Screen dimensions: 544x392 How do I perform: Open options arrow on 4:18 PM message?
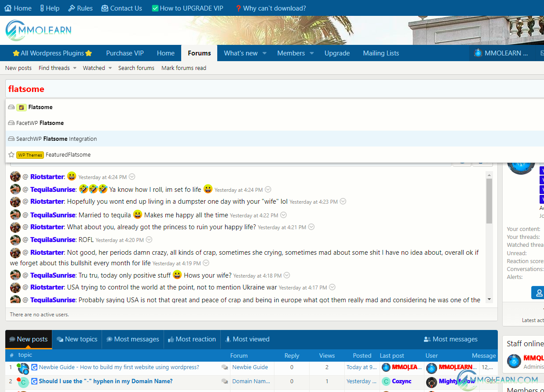click(287, 275)
